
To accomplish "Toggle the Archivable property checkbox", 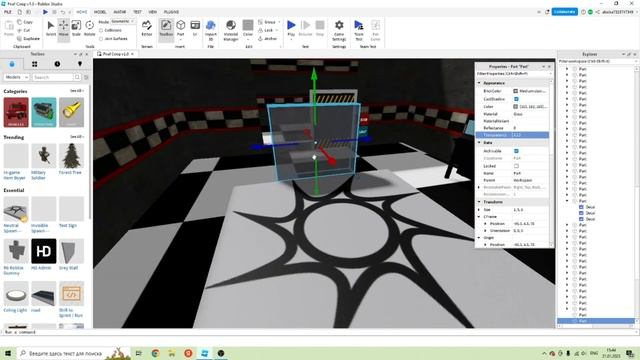I will [x=516, y=151].
